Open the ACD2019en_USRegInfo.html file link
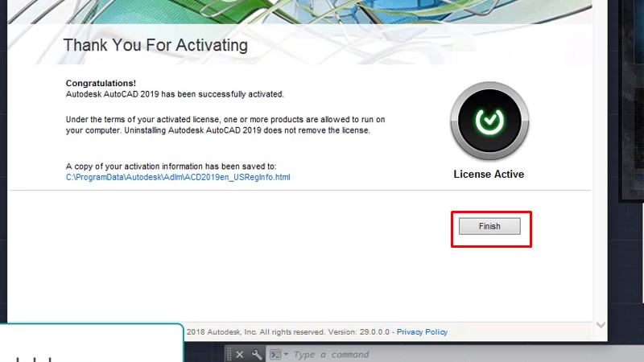Image resolution: width=644 pixels, height=362 pixels. (177, 177)
